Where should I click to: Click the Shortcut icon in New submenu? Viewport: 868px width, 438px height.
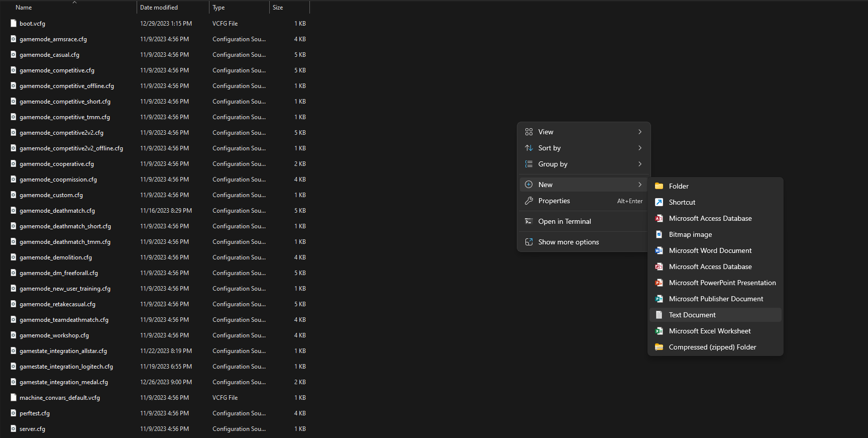[x=659, y=202]
